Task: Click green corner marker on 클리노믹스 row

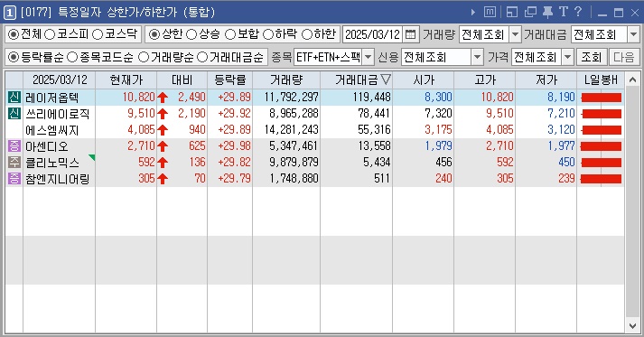Action: coord(92,157)
